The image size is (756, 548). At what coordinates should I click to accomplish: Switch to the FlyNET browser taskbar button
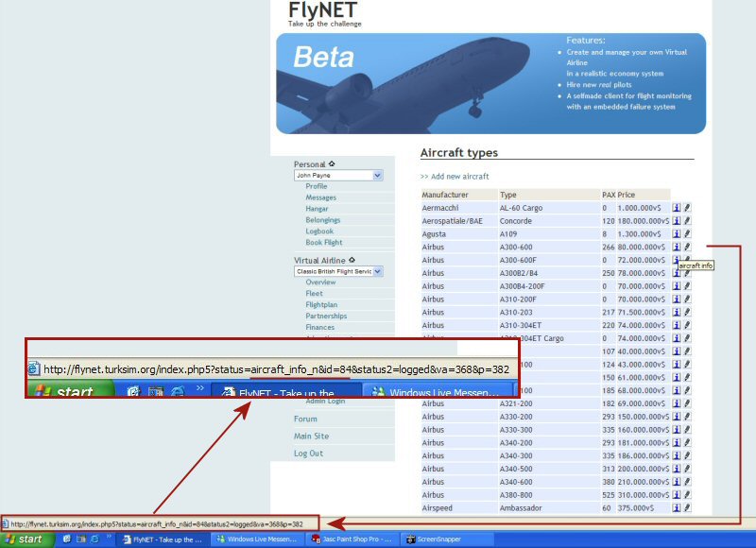pyautogui.click(x=163, y=539)
